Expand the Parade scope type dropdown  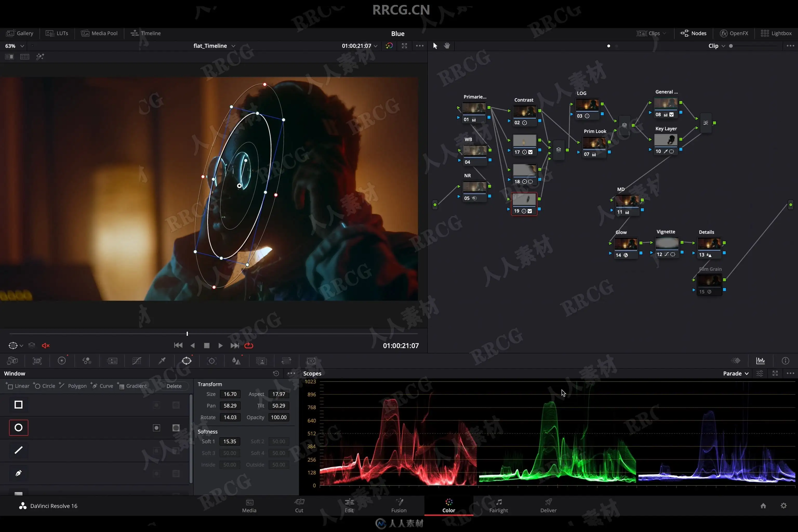[x=736, y=373]
